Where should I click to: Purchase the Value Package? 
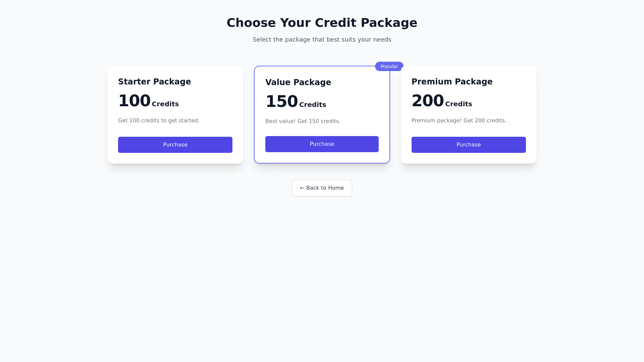point(322,144)
